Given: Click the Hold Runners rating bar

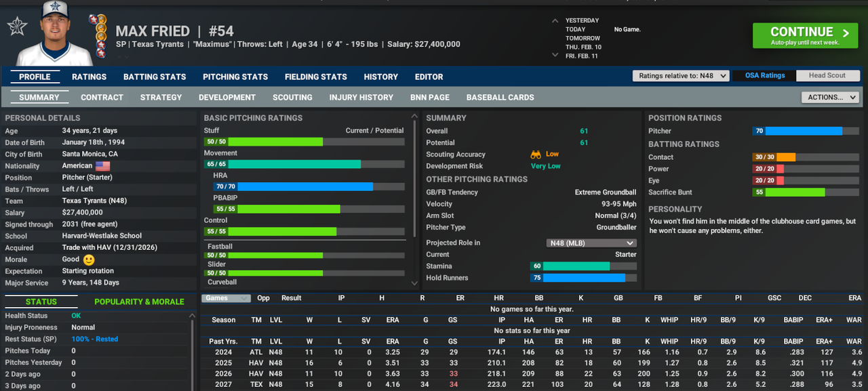Looking at the screenshot, I should [x=583, y=278].
